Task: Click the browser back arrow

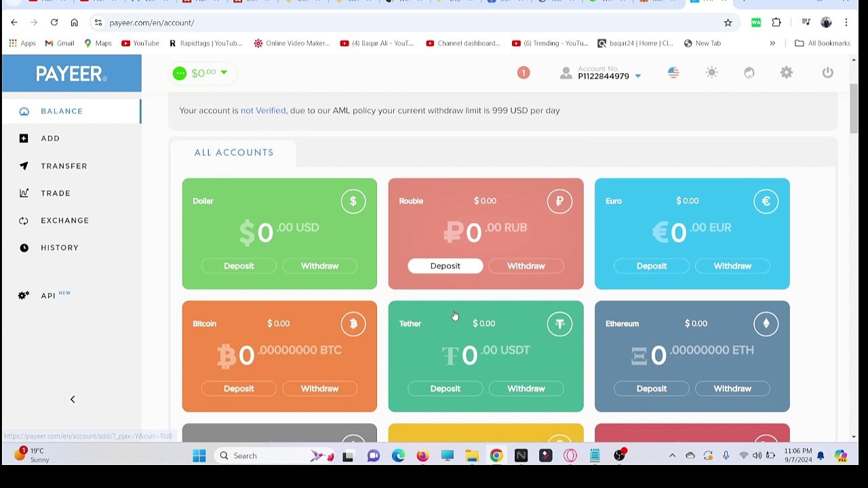Action: (14, 22)
